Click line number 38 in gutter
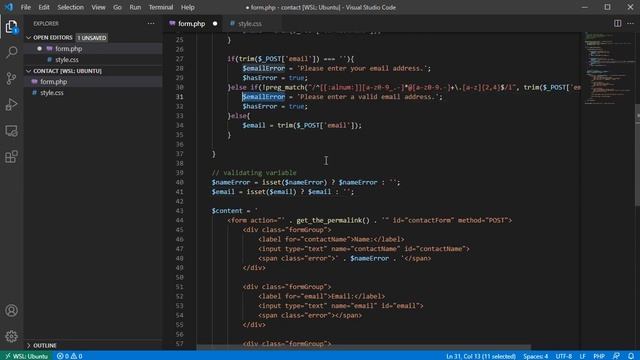 pyautogui.click(x=180, y=163)
